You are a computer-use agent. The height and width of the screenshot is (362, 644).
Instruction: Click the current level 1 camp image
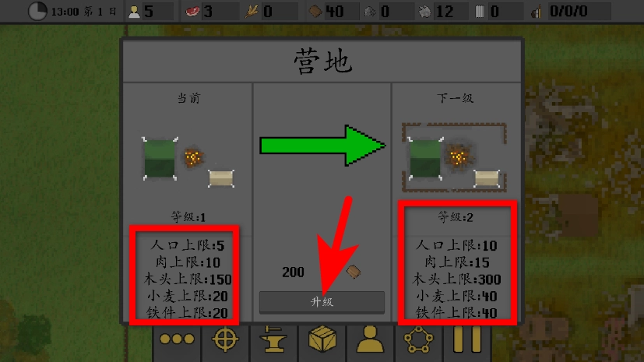tap(188, 162)
